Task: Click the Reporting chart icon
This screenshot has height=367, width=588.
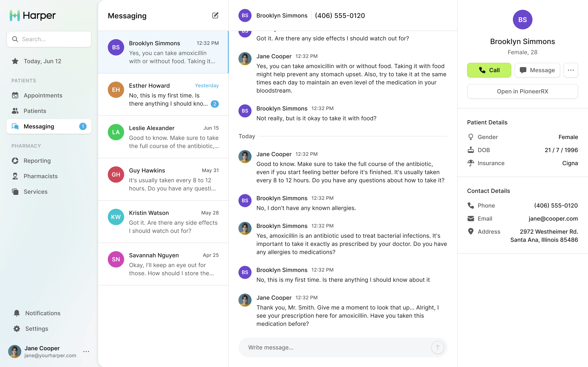Action: (15, 161)
